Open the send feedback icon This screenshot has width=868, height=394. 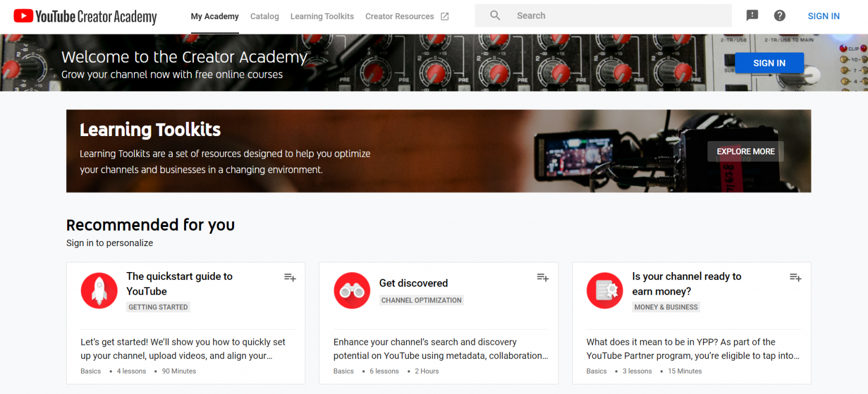pyautogui.click(x=752, y=16)
